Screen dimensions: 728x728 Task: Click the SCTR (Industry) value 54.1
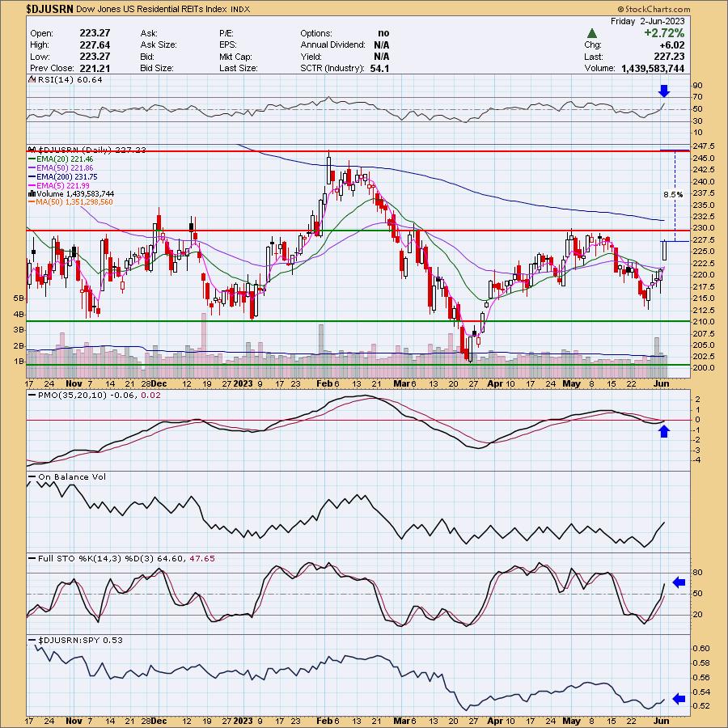click(x=380, y=68)
